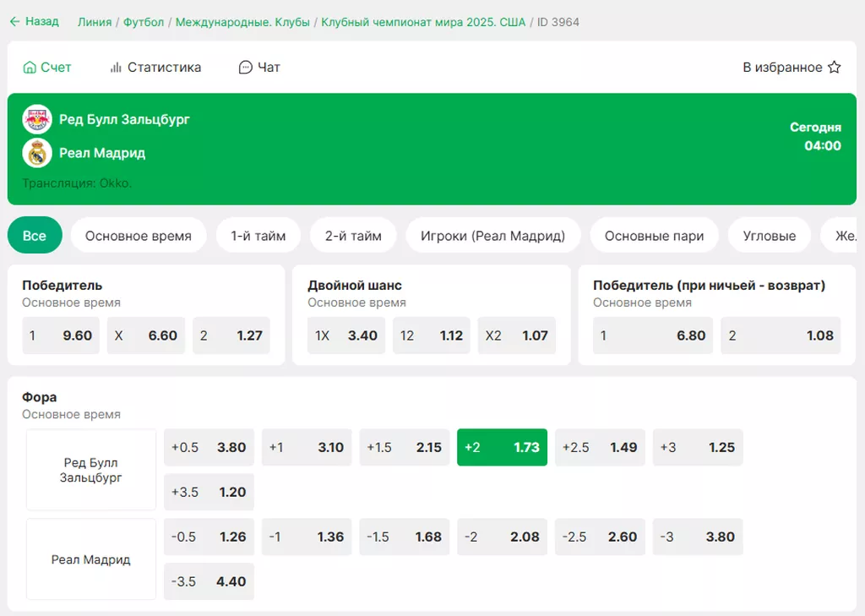Select Salzburg handicap +2.5 at 1.49
The image size is (865, 616).
pos(601,447)
